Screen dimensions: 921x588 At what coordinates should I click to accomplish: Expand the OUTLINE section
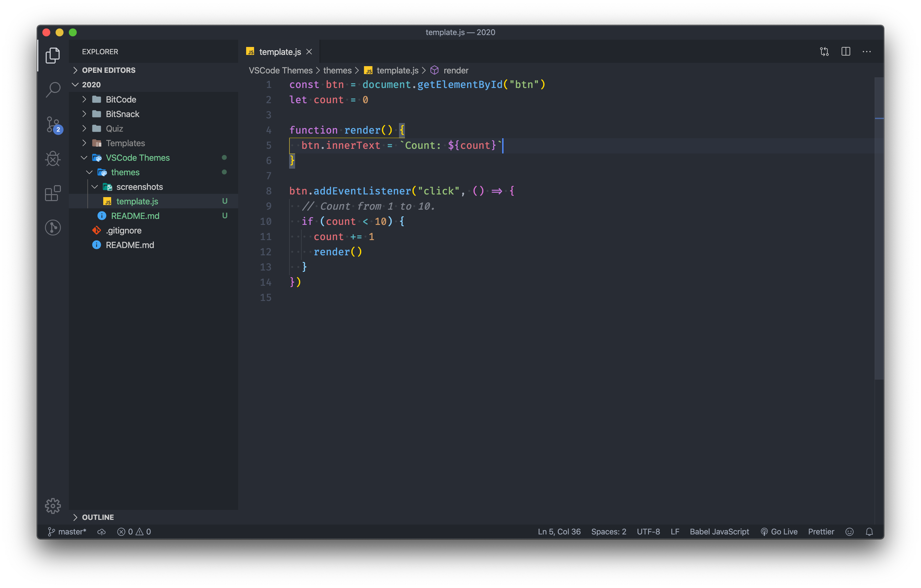coord(98,517)
